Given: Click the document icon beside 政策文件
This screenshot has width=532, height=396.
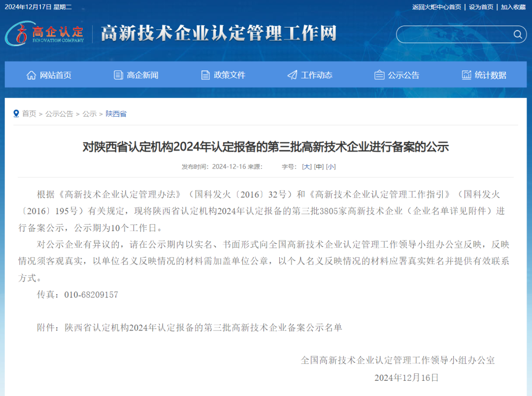Looking at the screenshot, I should 205,75.
